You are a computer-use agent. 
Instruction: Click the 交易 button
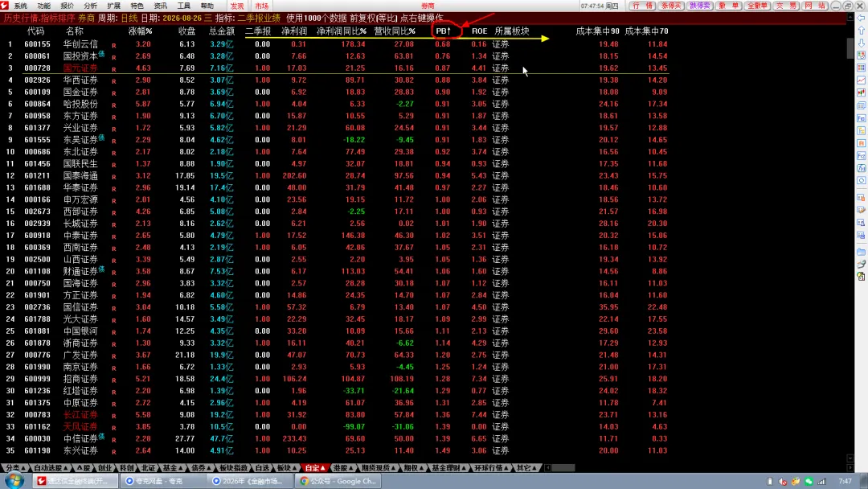coord(786,6)
